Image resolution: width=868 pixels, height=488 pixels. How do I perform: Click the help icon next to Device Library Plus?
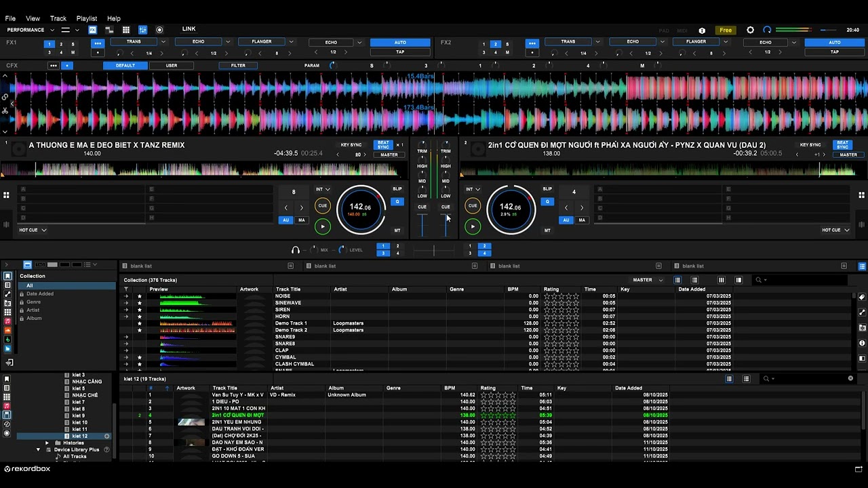(x=106, y=449)
